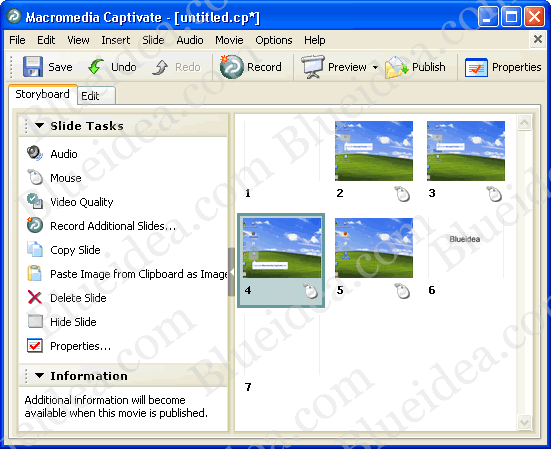Select slide 6 Blueidea thumbnail
551x449 pixels.
(x=466, y=248)
